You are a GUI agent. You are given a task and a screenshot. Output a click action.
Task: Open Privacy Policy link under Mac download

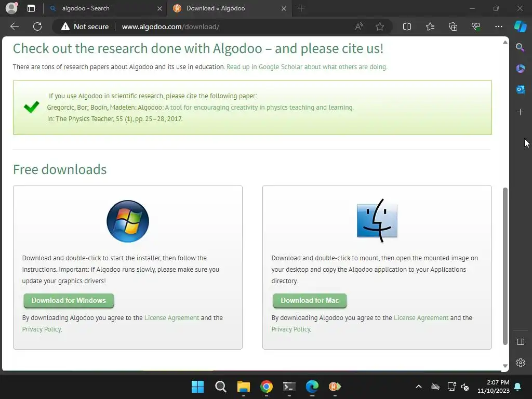(291, 329)
